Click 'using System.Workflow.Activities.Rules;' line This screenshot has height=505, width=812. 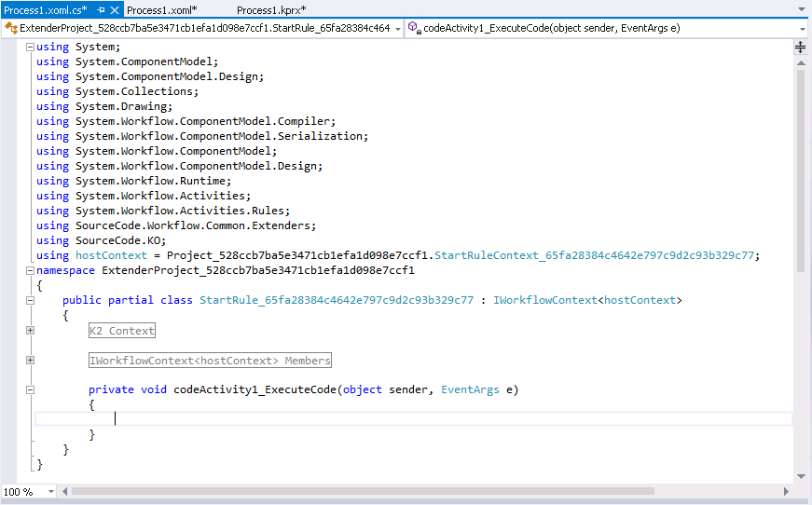click(163, 212)
